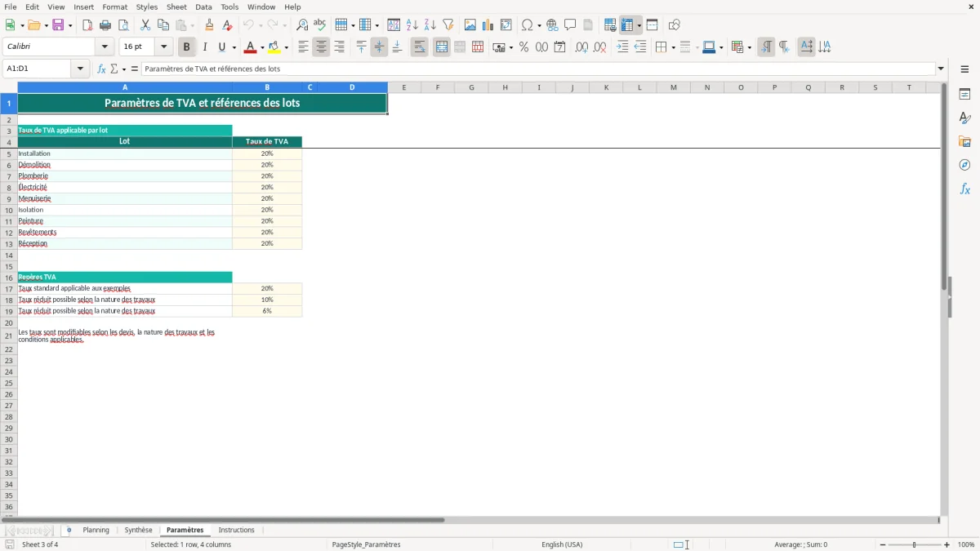Expand the Name Box dropdown
980x551 pixels.
coord(81,69)
